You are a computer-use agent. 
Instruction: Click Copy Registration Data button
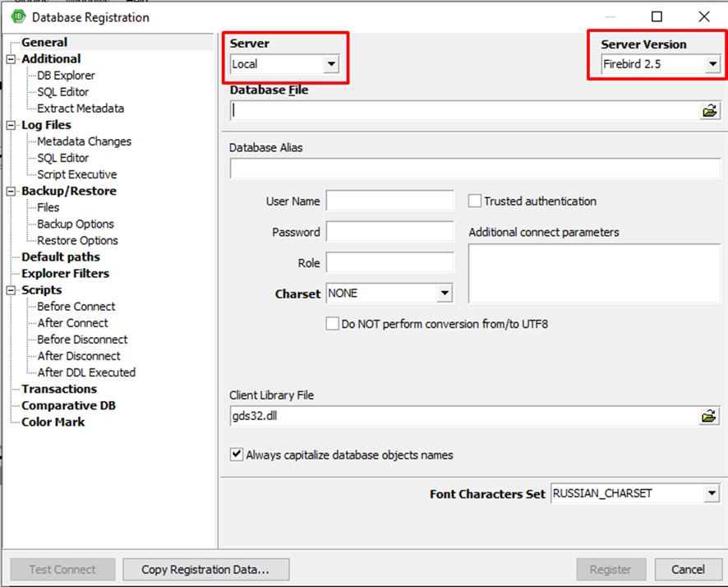pyautogui.click(x=205, y=570)
